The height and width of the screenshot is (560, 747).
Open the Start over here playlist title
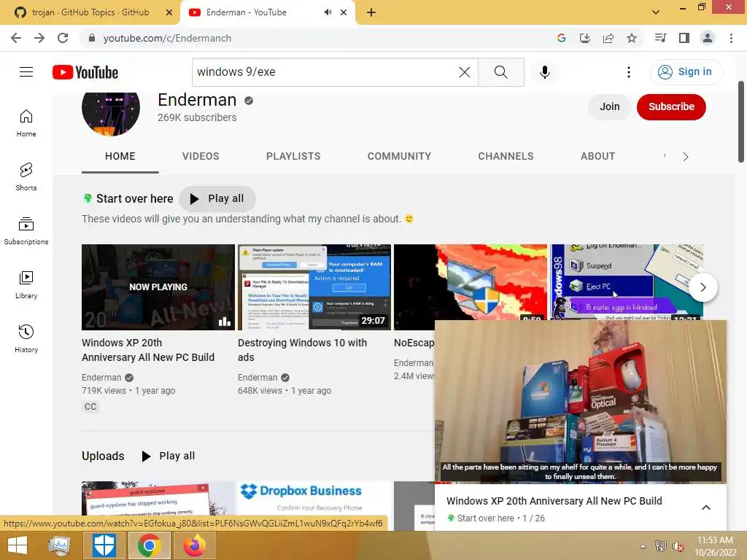135,198
